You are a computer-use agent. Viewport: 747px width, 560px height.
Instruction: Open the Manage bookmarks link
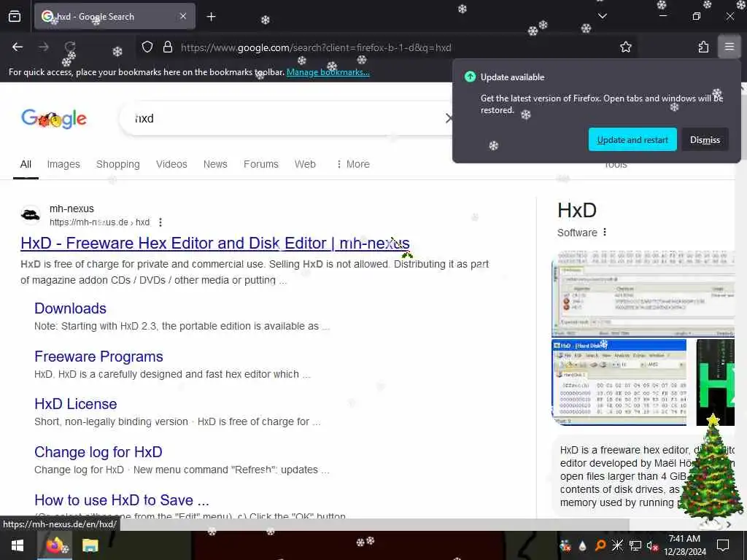point(328,72)
